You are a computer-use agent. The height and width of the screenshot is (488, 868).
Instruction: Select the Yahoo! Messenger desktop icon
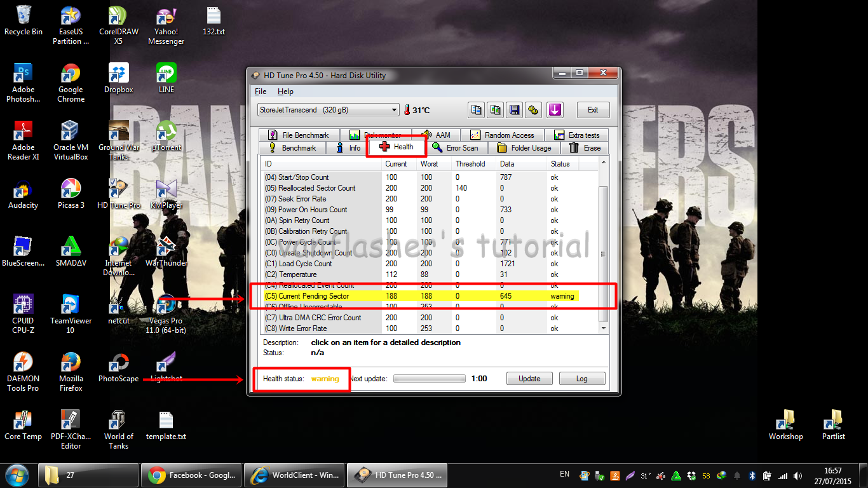[x=166, y=25]
